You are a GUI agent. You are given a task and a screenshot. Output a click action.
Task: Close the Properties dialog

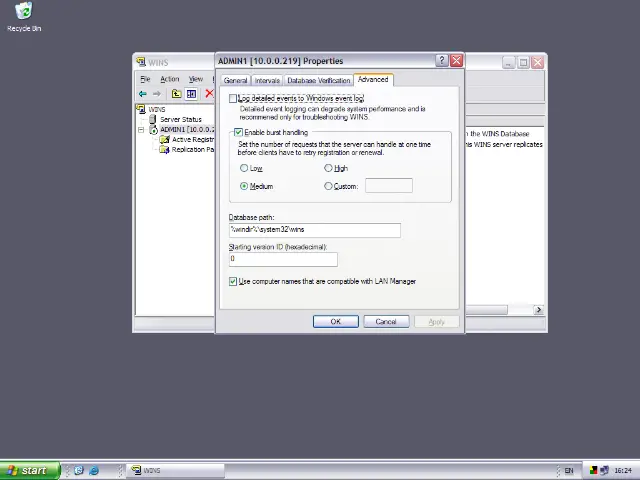[x=456, y=61]
